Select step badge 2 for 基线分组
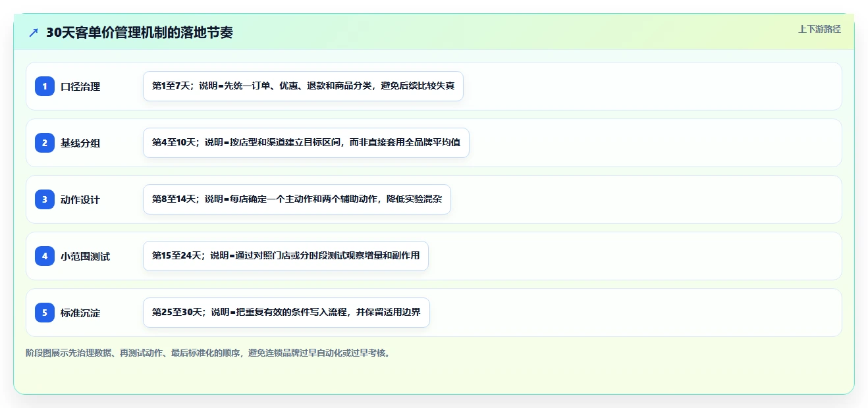The width and height of the screenshot is (868, 408). point(45,143)
